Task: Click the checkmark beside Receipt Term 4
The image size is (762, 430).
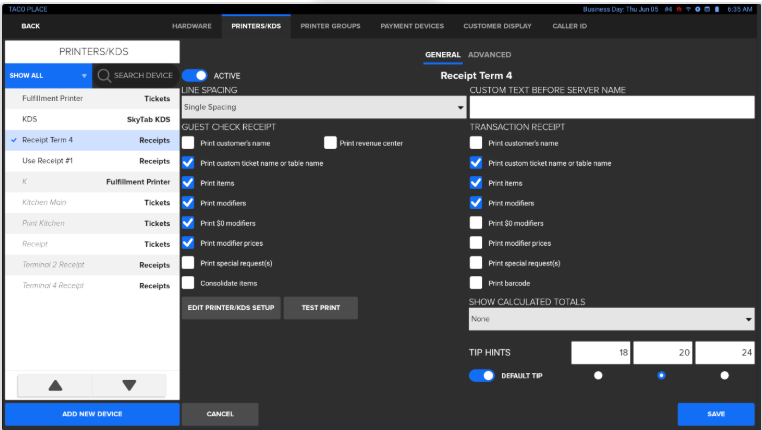Action: click(x=14, y=140)
